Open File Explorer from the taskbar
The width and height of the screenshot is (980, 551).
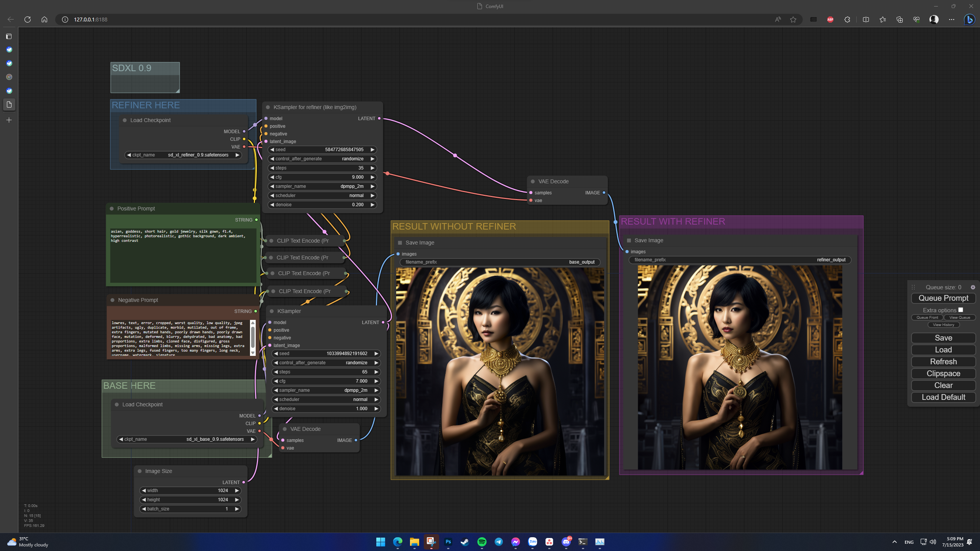tap(414, 542)
